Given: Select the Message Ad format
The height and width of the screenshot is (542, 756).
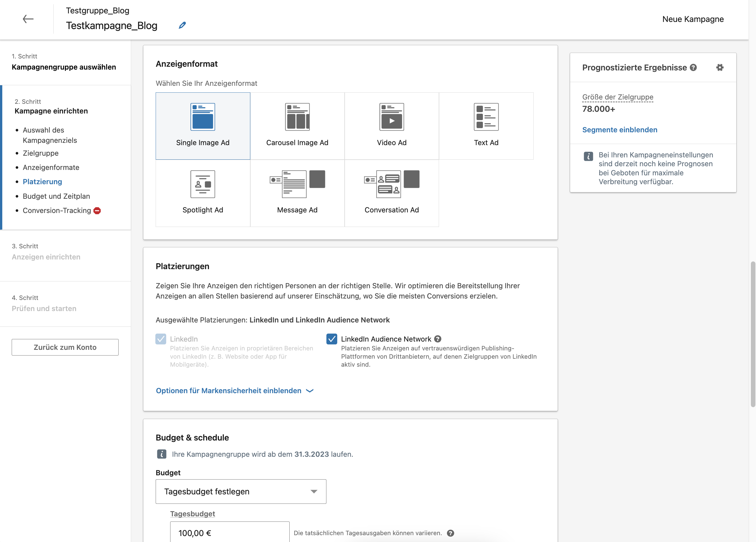Looking at the screenshot, I should point(297,193).
